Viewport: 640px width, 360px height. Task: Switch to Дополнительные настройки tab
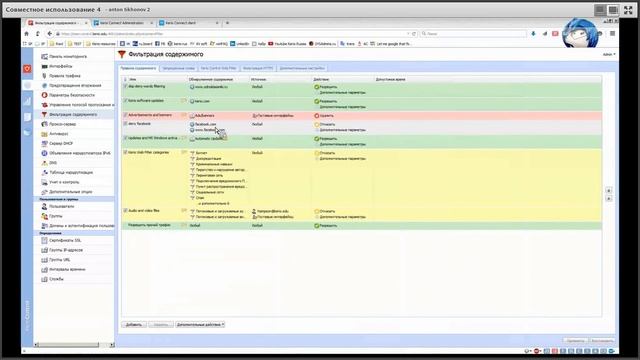302,68
